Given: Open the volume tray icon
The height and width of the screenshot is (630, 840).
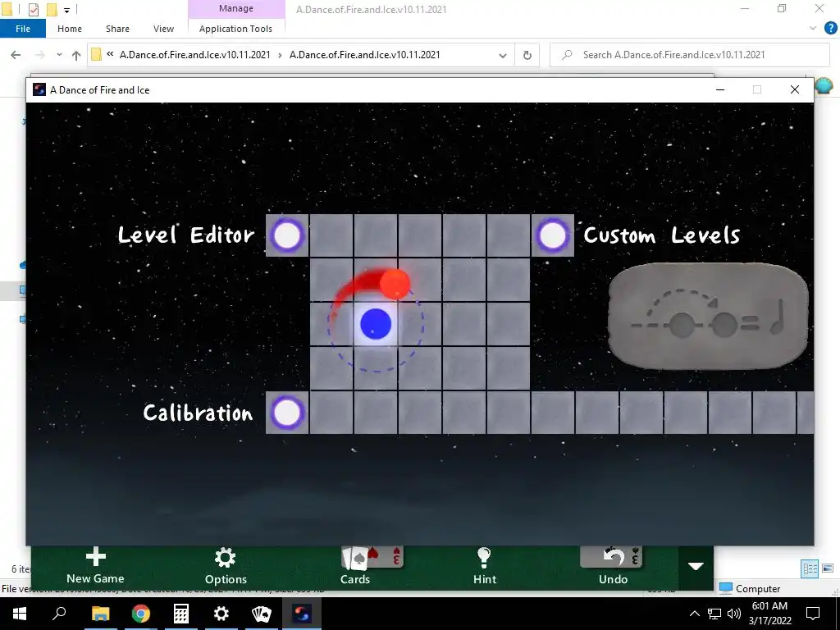Looking at the screenshot, I should pos(734,614).
